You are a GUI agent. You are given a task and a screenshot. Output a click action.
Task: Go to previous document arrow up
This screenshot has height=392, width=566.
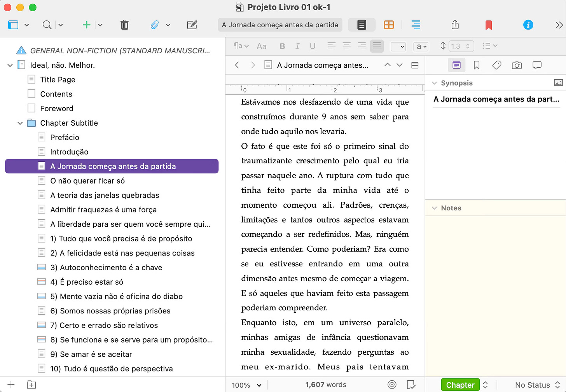pos(388,65)
